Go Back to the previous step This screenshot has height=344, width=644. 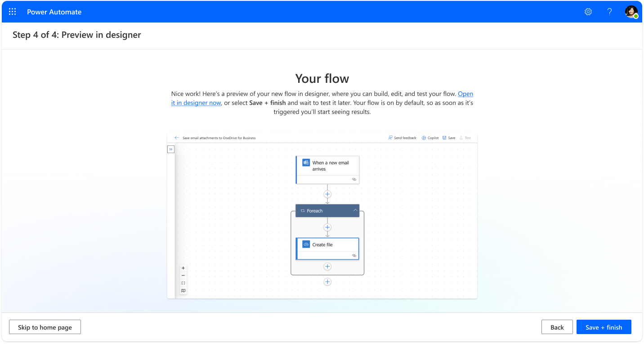(557, 327)
